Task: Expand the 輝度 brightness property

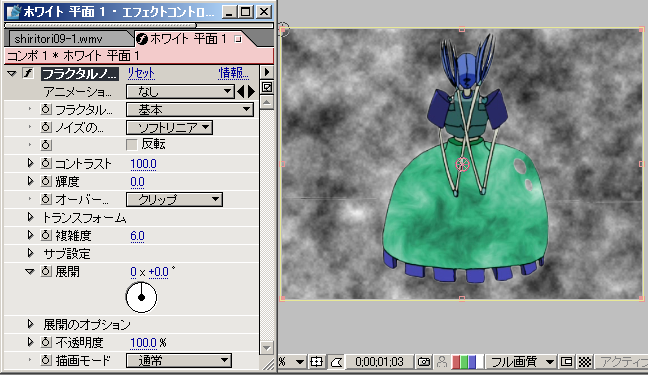Action: click(30, 181)
